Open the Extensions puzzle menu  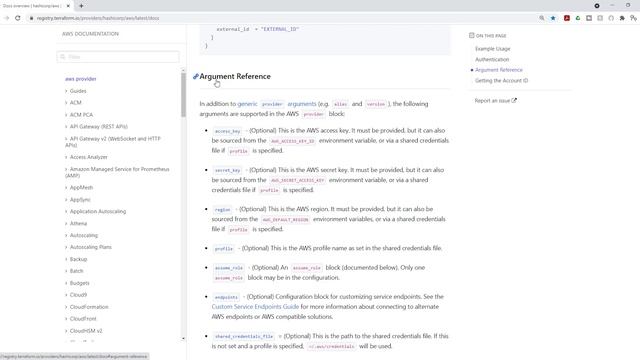coord(622,18)
